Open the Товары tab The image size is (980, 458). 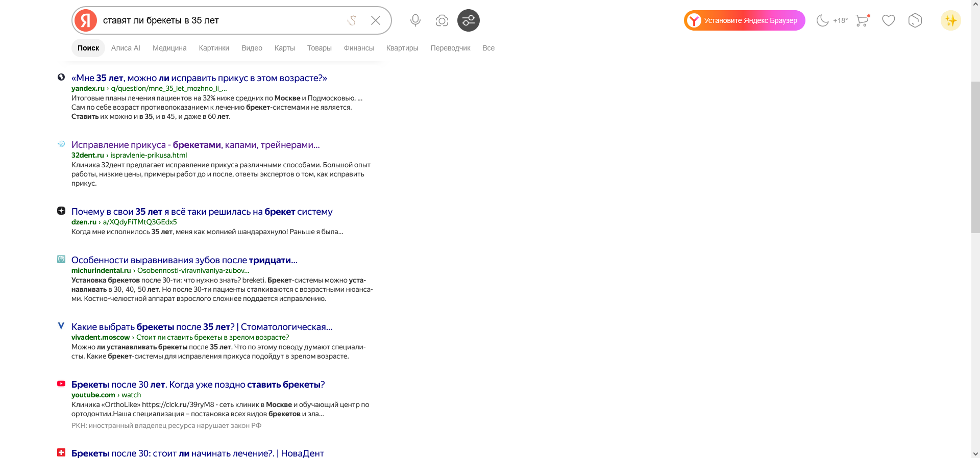click(x=320, y=48)
